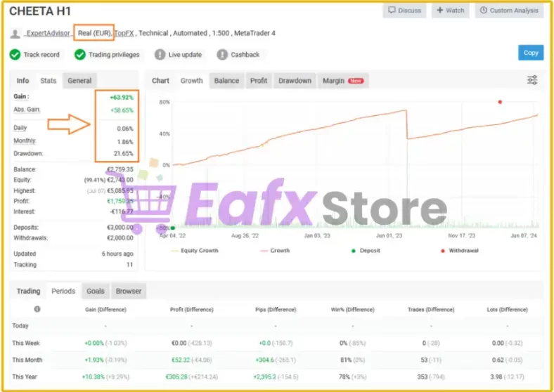Screen dimensions: 554x392
Task: Click This Year pips +2,395.2
Action: (265, 377)
